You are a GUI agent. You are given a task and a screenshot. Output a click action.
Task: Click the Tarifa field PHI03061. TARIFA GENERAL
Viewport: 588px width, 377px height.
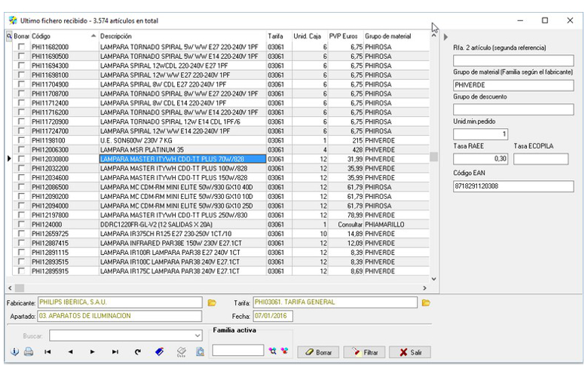(x=335, y=302)
